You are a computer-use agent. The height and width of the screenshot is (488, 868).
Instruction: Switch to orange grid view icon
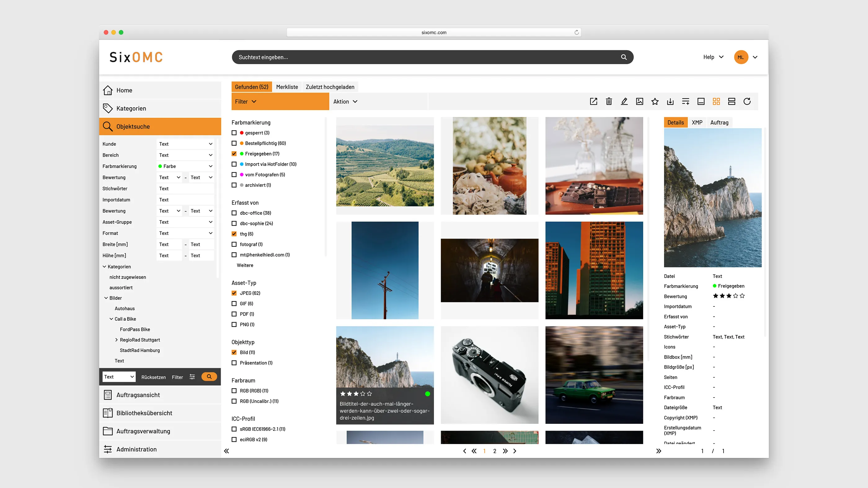click(716, 101)
